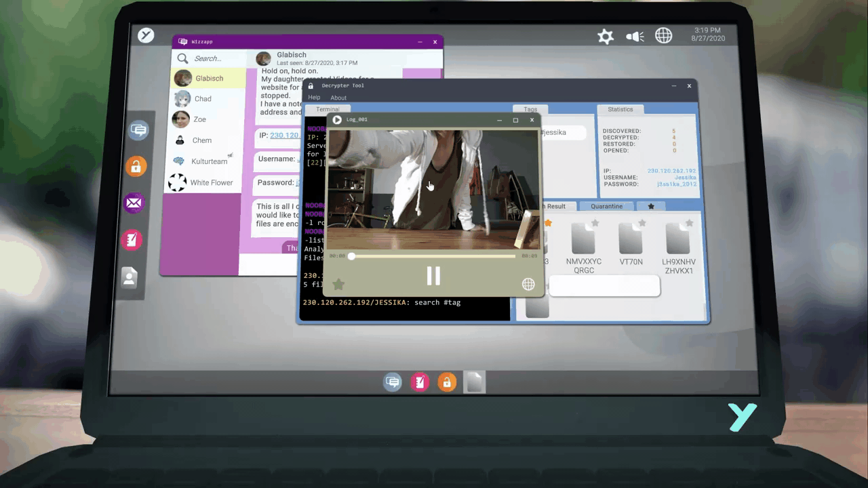868x488 pixels.
Task: Open the pink notes app in sidebar
Action: click(x=131, y=239)
